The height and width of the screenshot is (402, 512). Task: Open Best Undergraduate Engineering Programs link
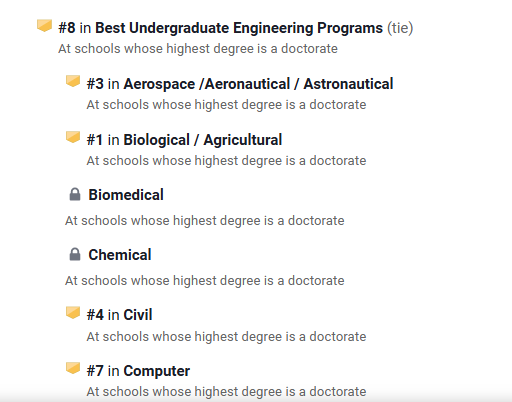click(239, 28)
